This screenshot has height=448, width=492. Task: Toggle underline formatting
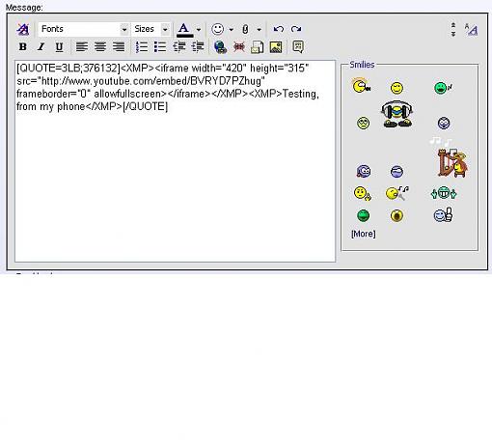point(59,47)
